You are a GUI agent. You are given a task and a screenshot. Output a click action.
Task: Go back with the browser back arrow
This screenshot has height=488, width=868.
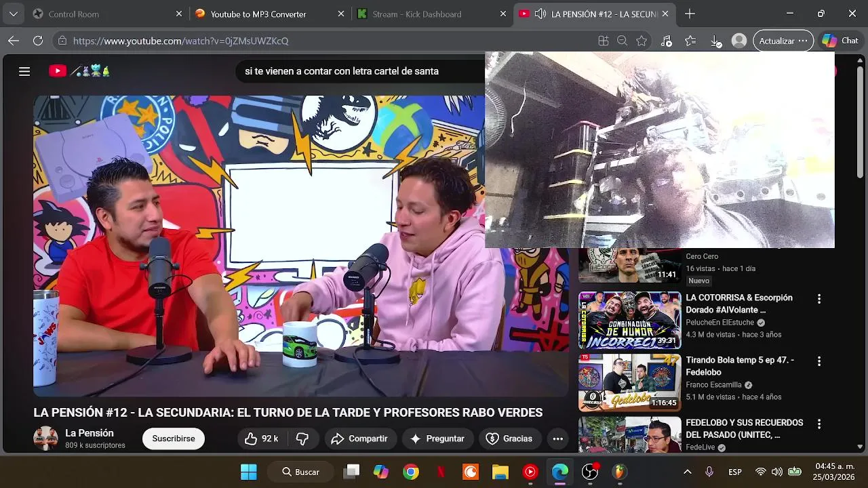[x=14, y=41]
